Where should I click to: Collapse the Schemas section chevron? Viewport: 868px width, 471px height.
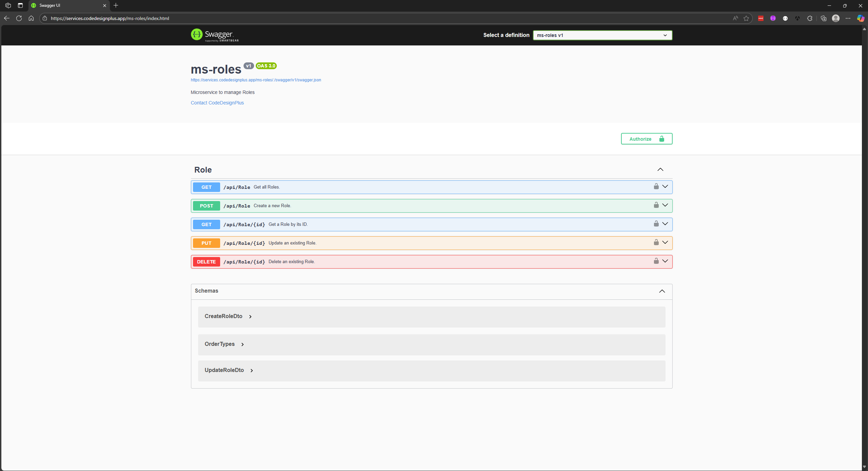(x=662, y=291)
